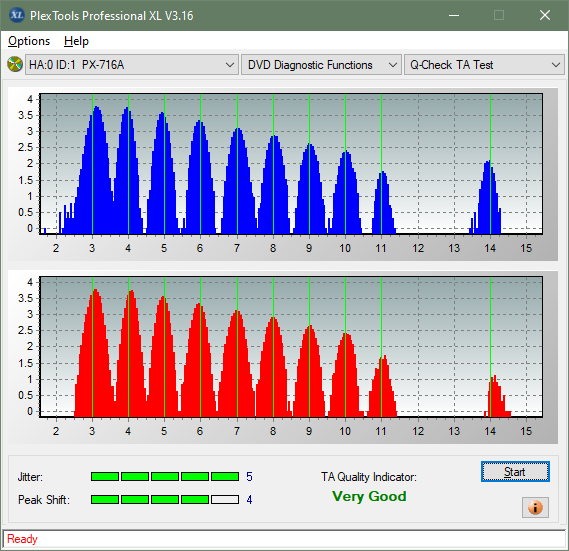Viewport: 569px width, 551px height.
Task: Click the Jitter value number 5
Action: tap(249, 476)
